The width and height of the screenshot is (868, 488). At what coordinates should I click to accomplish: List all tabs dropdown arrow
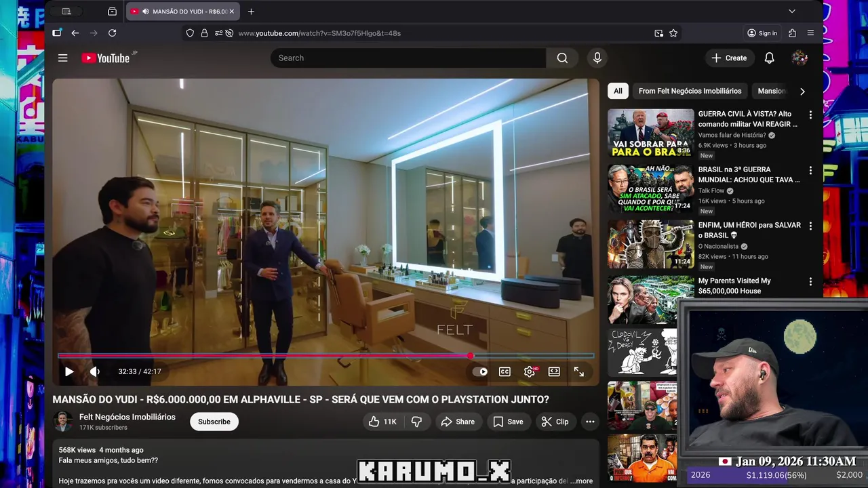791,12
